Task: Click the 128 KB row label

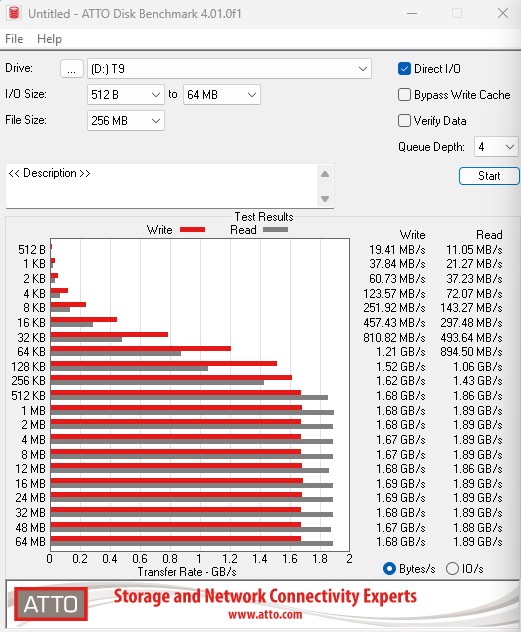Action: tap(29, 367)
